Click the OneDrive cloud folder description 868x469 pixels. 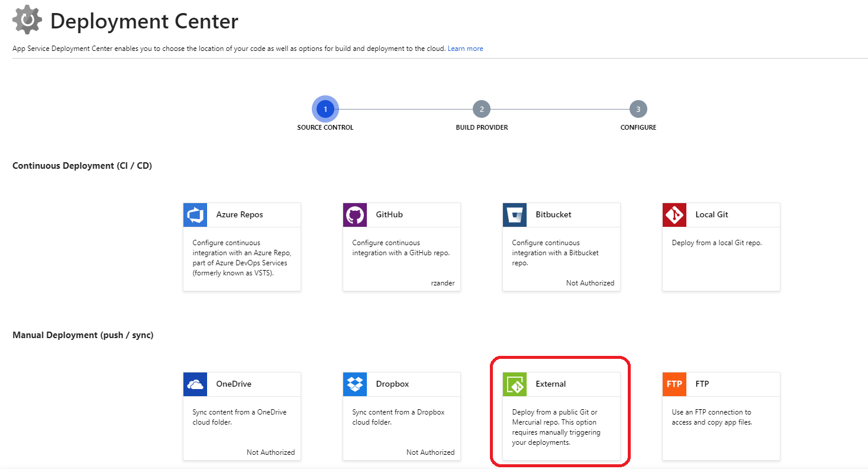coord(240,417)
